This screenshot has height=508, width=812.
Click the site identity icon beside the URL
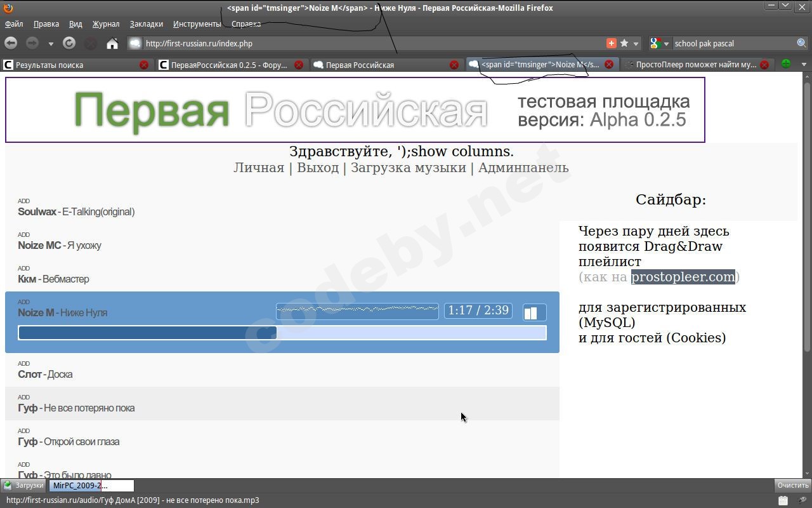coord(134,43)
